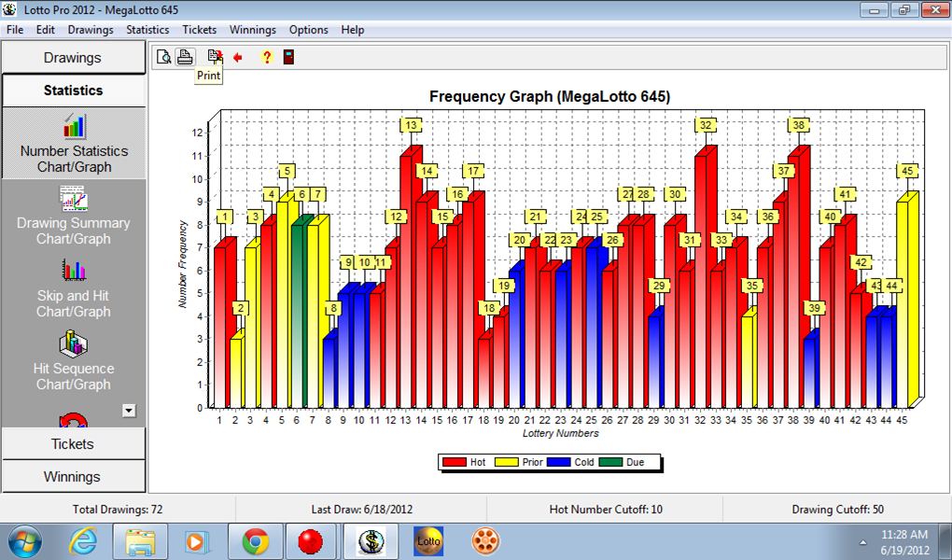This screenshot has width=952, height=560.
Task: Click the partially visible red circular sidebar icon
Action: (x=74, y=420)
